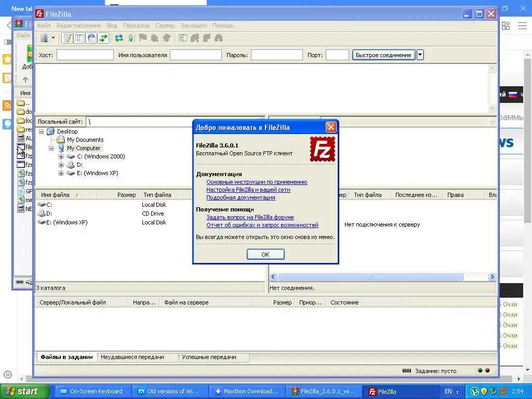Click OK in welcome dialog
The image size is (532, 399).
[x=265, y=255]
